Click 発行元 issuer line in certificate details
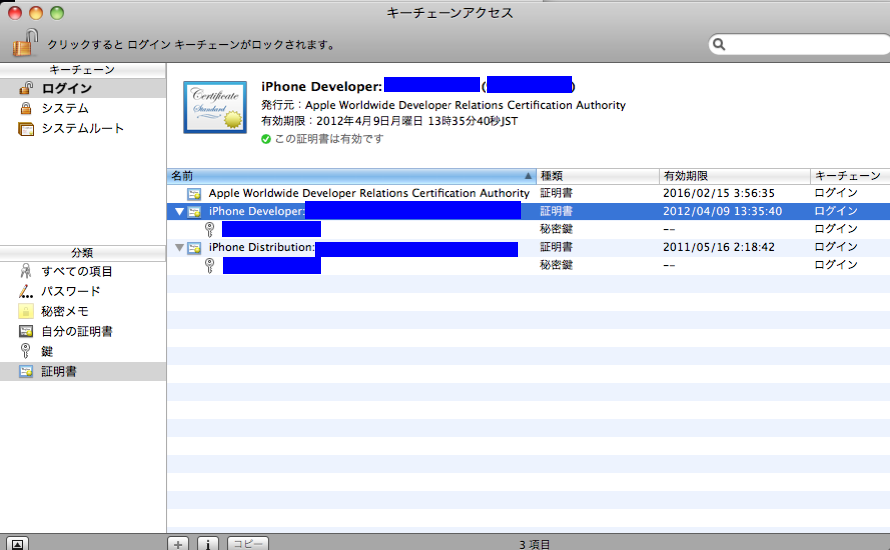 [443, 105]
